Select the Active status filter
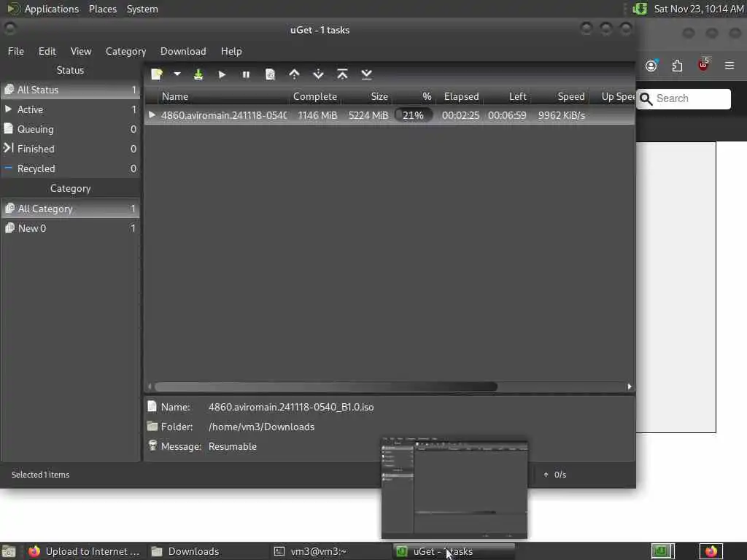The image size is (747, 560). [x=71, y=109]
